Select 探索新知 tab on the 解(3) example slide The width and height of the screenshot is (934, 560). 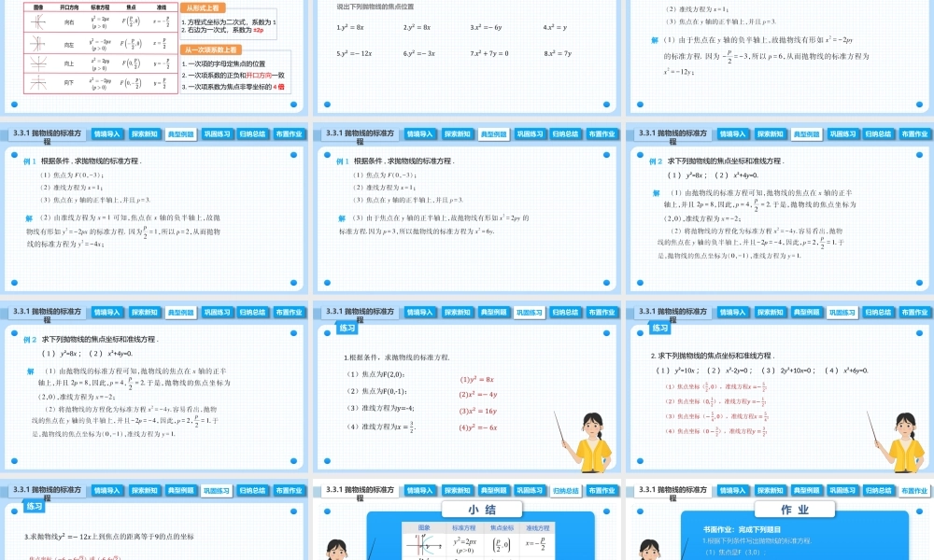457,133
